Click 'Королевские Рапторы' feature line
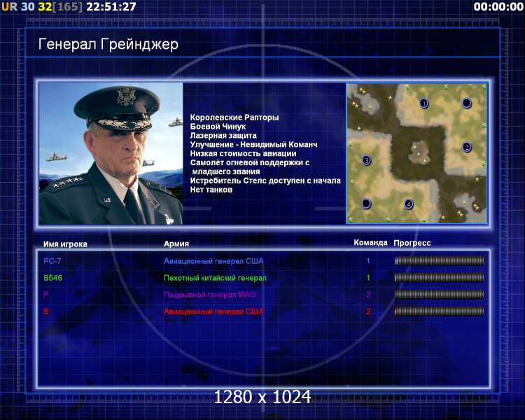This screenshot has width=525, height=420. tap(234, 117)
